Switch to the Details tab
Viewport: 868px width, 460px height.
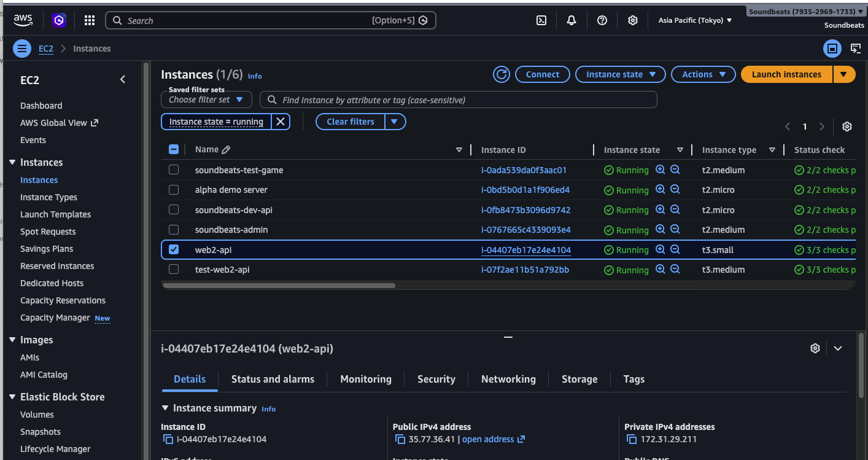pos(190,379)
